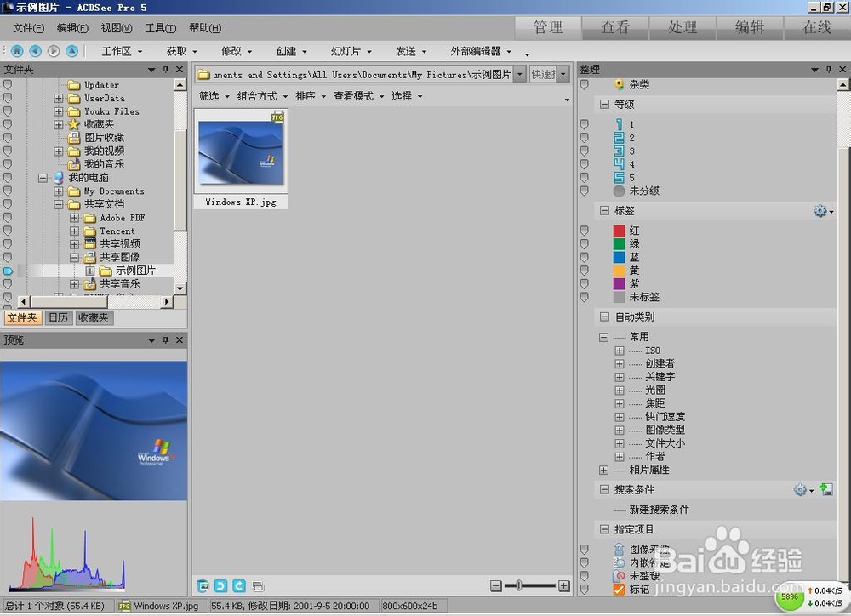Viewport: 851px width, 616px height.
Task: Click the 幻灯片 slideshow button
Action: (x=351, y=52)
